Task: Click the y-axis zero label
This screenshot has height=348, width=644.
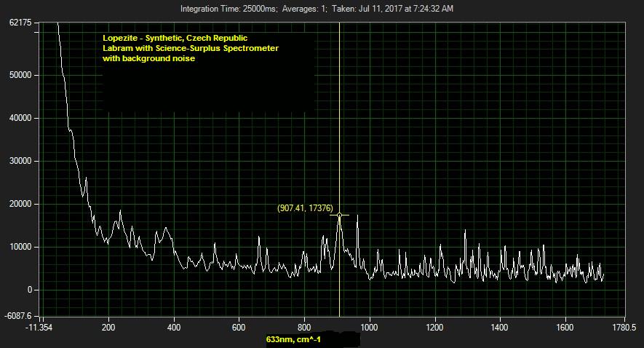Action: coord(30,290)
